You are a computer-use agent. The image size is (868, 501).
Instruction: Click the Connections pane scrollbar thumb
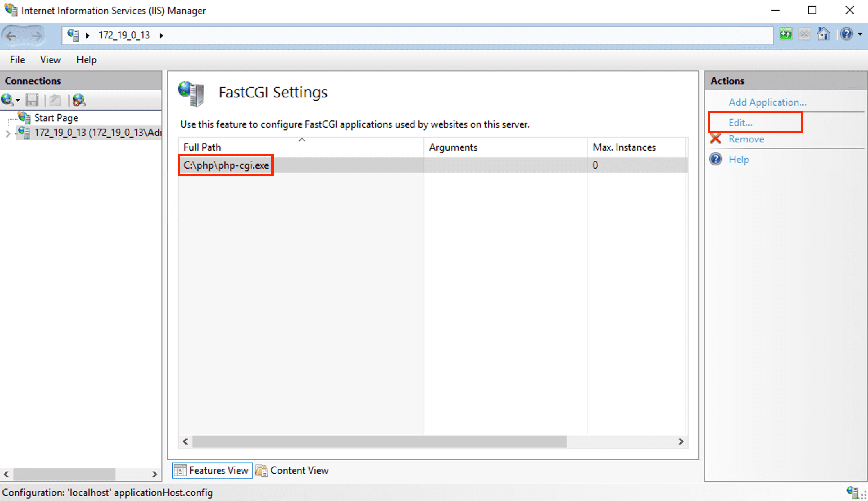tap(64, 474)
